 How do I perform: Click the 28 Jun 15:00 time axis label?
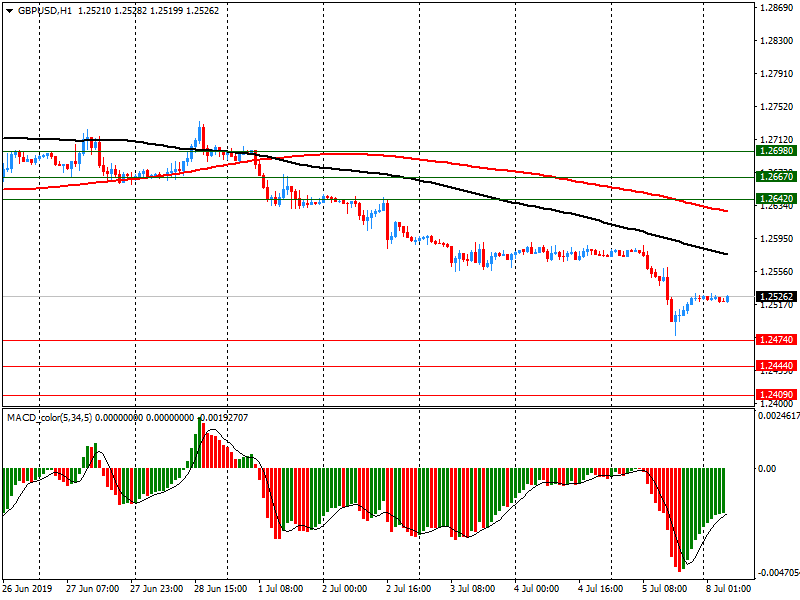[220, 589]
